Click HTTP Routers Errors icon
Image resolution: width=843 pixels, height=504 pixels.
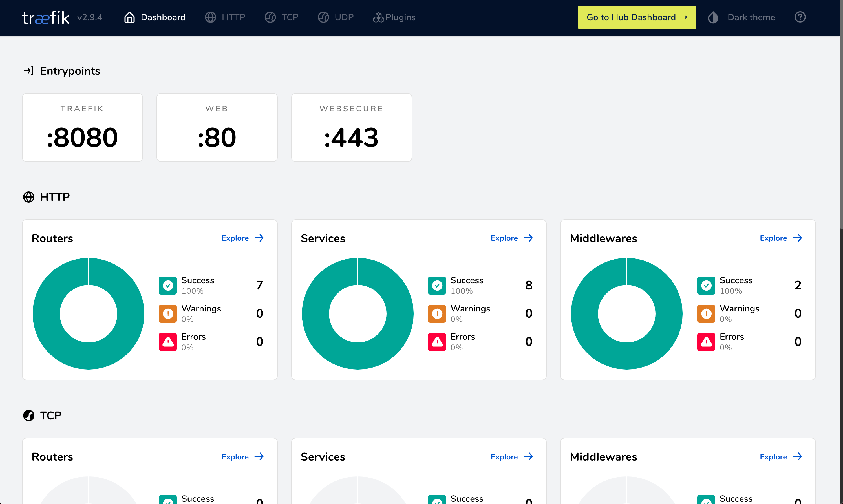coord(168,342)
